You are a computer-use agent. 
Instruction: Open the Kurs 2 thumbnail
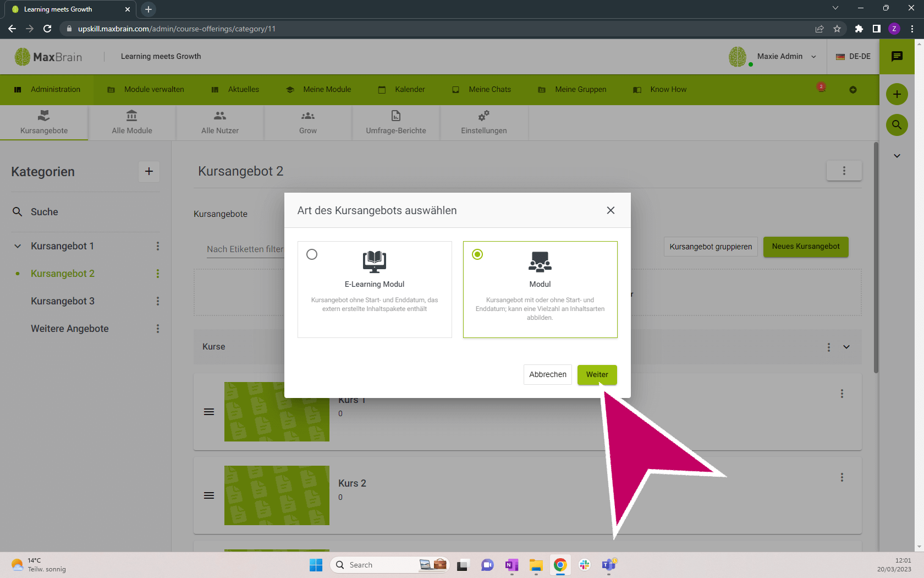click(x=277, y=495)
